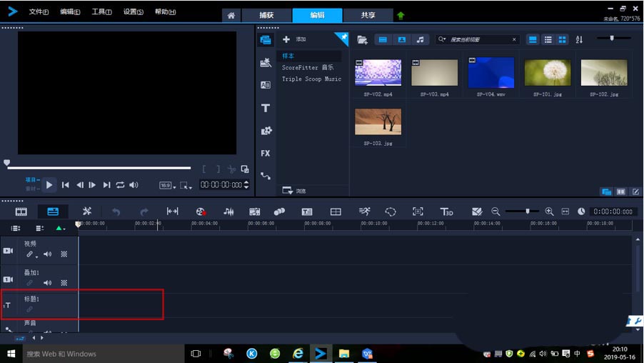The width and height of the screenshot is (644, 363).
Task: Open motion tracking tool
Action: coord(279,212)
